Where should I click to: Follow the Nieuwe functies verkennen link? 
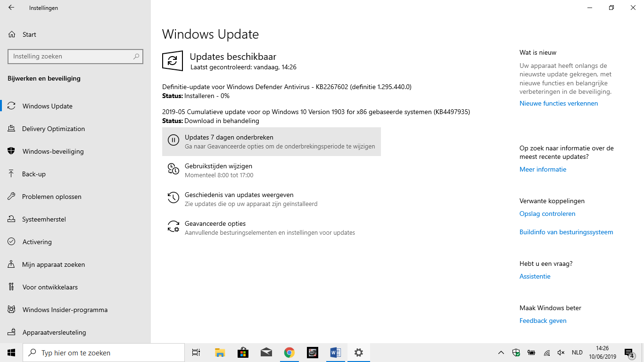pos(559,103)
